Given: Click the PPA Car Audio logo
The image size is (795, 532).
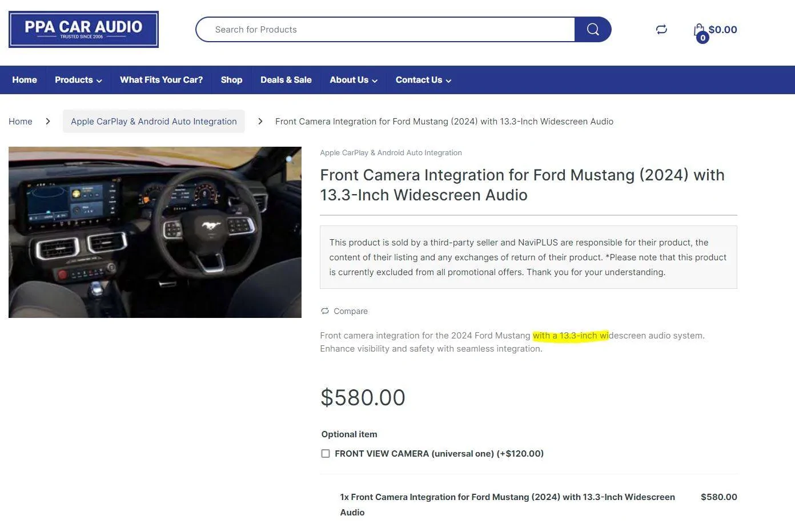Looking at the screenshot, I should [84, 30].
